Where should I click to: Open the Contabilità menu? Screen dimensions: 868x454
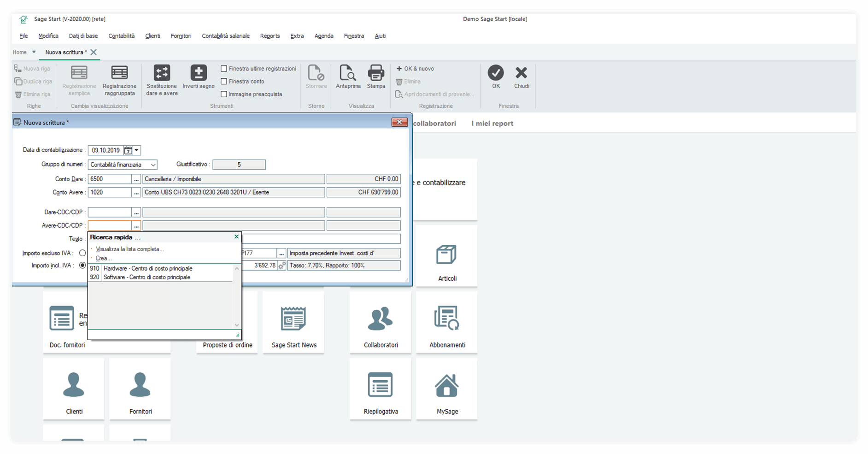click(x=122, y=36)
